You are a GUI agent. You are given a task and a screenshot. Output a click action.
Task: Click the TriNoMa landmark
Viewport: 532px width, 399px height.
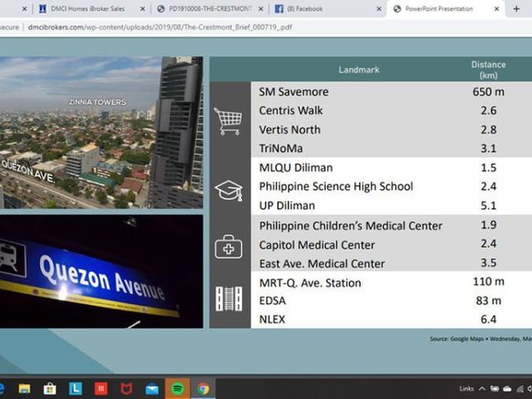pyautogui.click(x=281, y=149)
